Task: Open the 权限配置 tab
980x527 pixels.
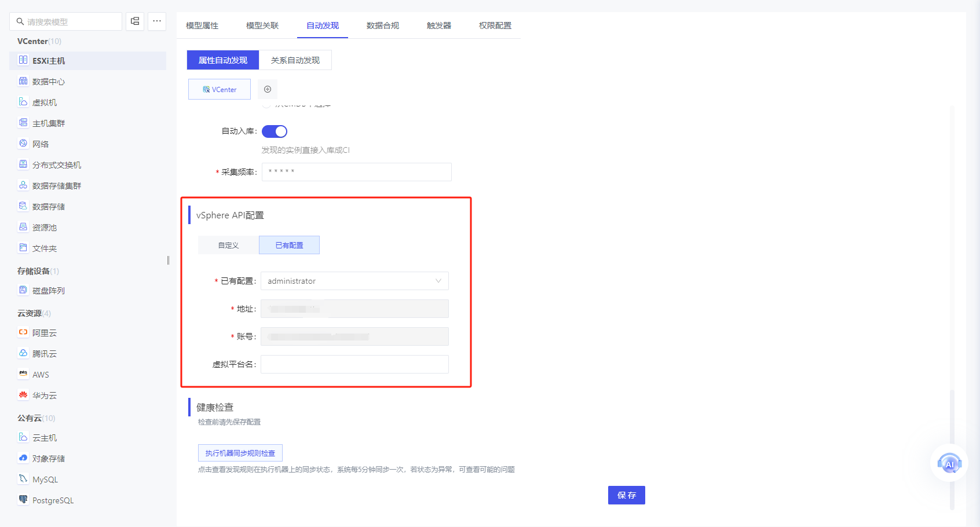Action: 495,25
